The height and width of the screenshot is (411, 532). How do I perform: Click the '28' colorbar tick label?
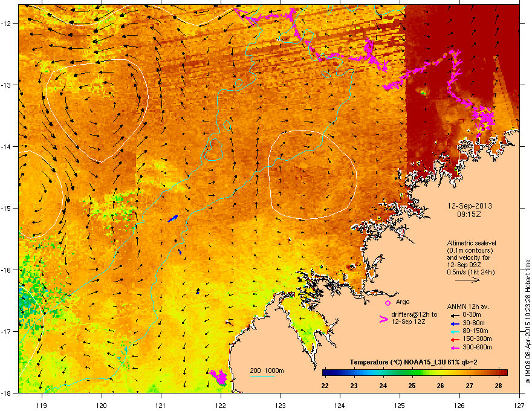(498, 386)
